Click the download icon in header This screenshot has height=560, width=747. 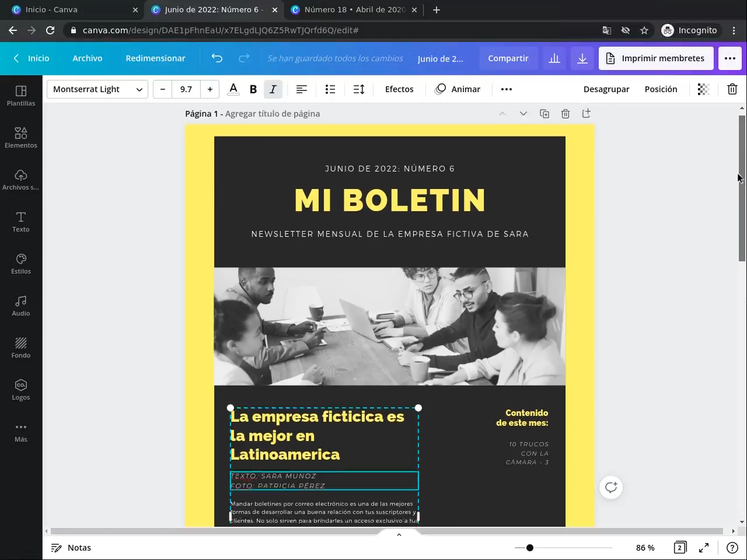click(582, 58)
